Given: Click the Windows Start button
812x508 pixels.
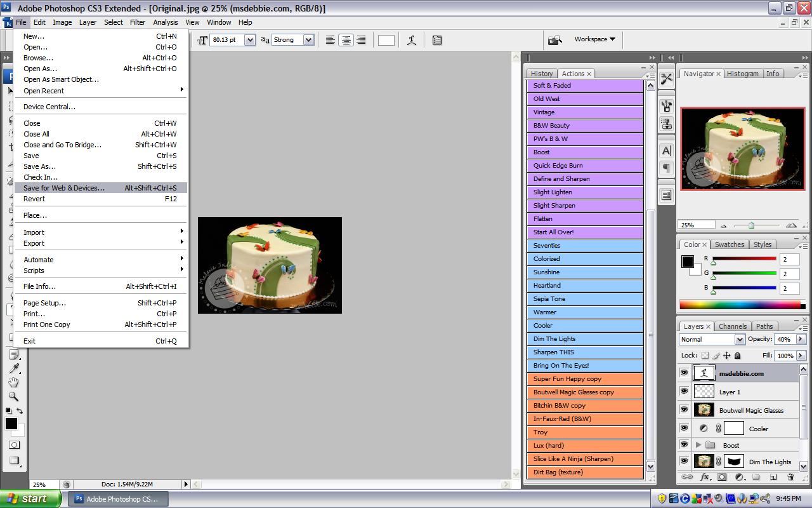Looking at the screenshot, I should tap(30, 498).
